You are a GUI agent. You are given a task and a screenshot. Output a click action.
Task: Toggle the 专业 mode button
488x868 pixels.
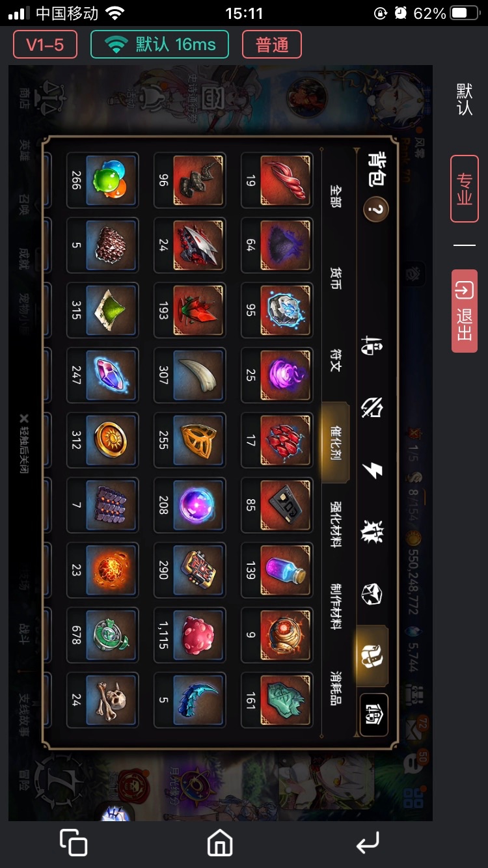(x=465, y=189)
